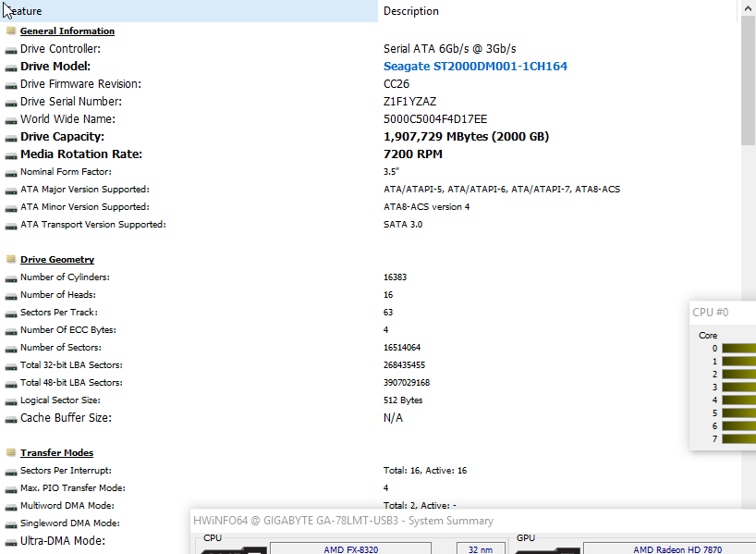Select the controller value Serial ATA 6Gb/s @ 3Gb/s
The width and height of the screenshot is (756, 554).
pos(450,49)
